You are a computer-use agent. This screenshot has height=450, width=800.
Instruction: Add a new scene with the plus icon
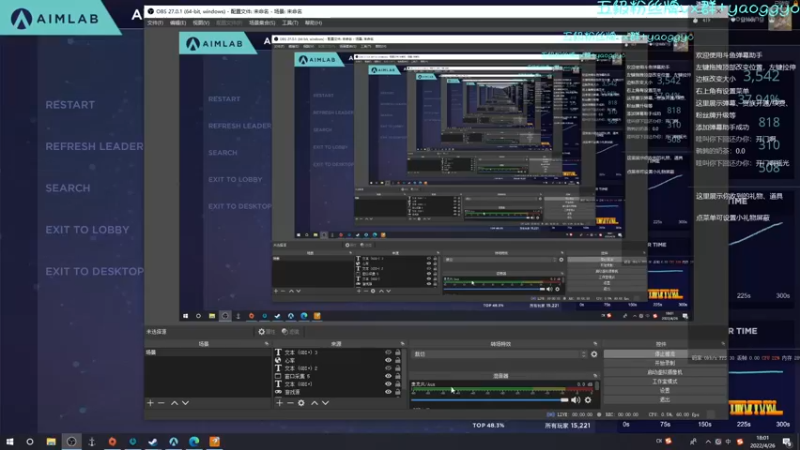[151, 403]
